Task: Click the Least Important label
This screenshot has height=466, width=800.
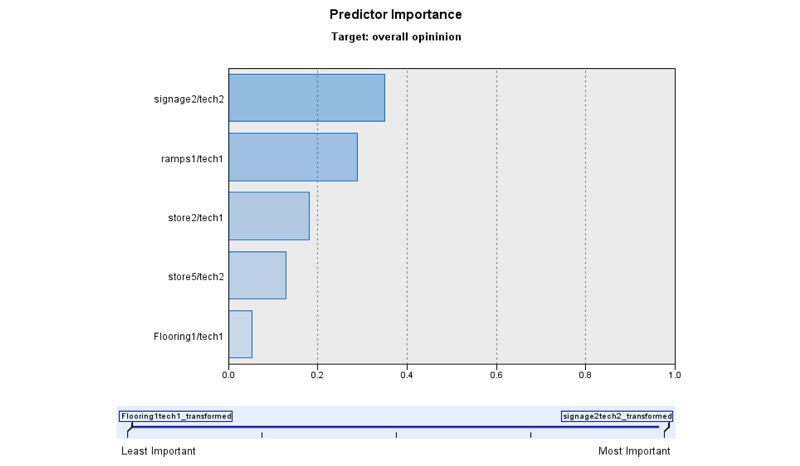Action: [158, 451]
